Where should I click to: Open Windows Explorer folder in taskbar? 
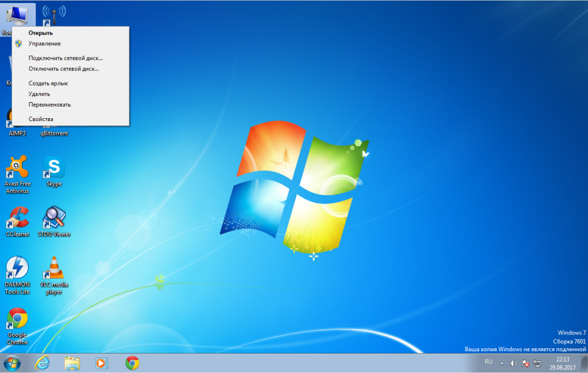coord(72,363)
